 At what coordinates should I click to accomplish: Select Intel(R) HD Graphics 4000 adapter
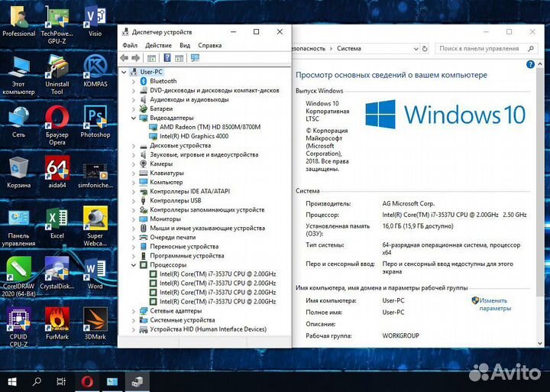(193, 136)
